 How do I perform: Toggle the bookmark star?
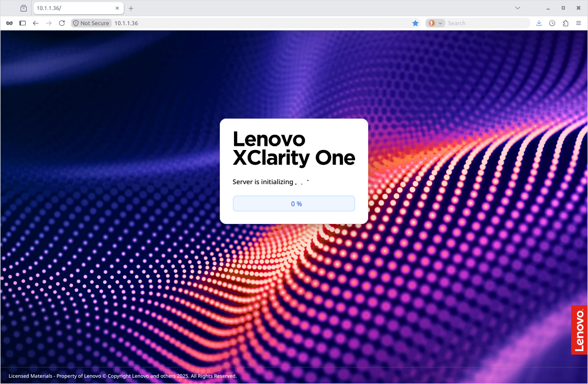point(415,23)
